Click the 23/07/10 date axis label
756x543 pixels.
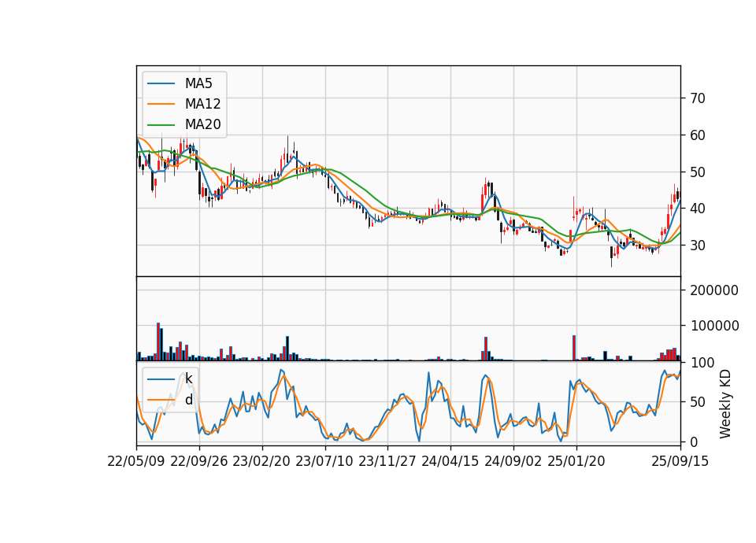pyautogui.click(x=324, y=461)
